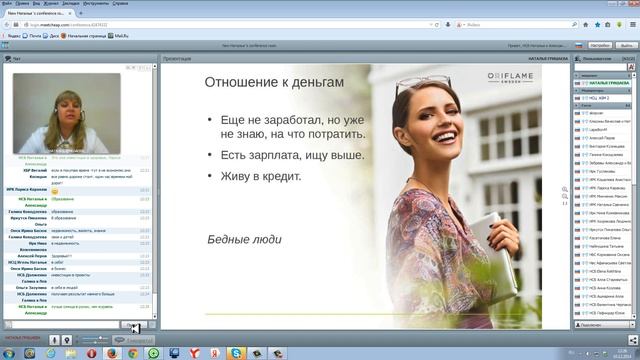Go to the browser home page
This screenshot has width=640, height=360.
point(586,25)
